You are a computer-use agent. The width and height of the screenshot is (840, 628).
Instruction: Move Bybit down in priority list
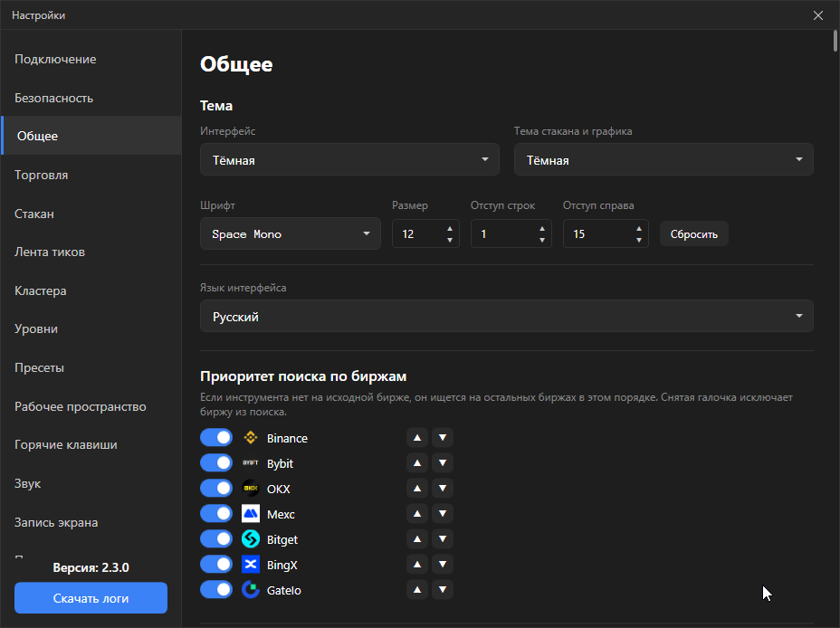pos(443,463)
